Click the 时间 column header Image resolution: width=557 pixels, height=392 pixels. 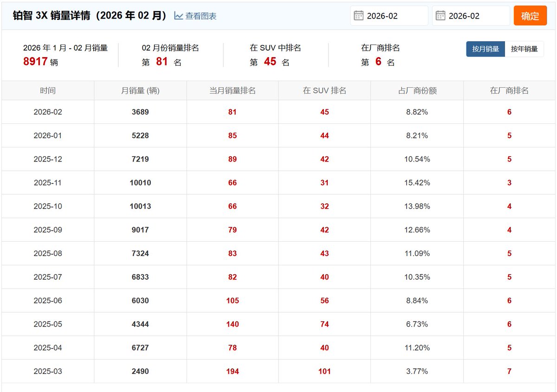(48, 90)
